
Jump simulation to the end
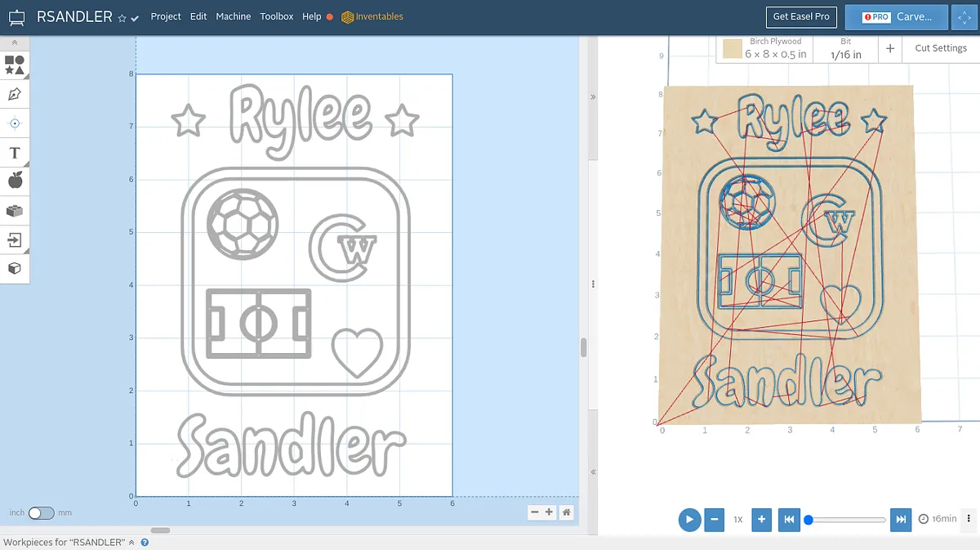coord(900,519)
